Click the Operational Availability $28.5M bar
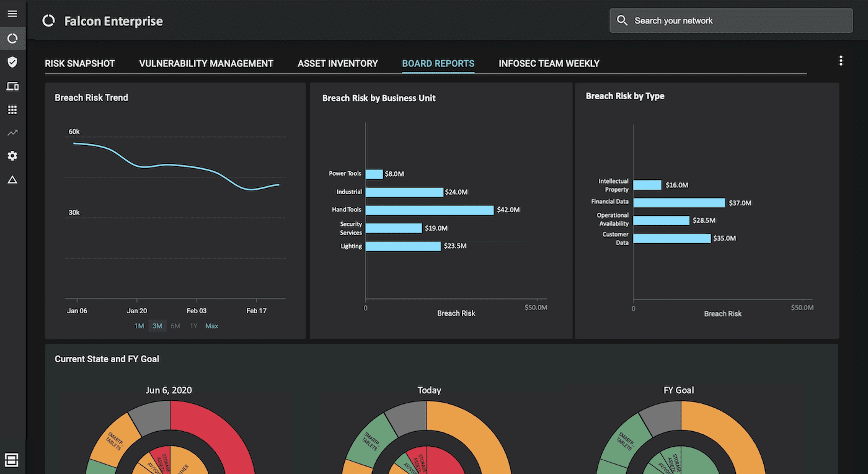 point(662,220)
